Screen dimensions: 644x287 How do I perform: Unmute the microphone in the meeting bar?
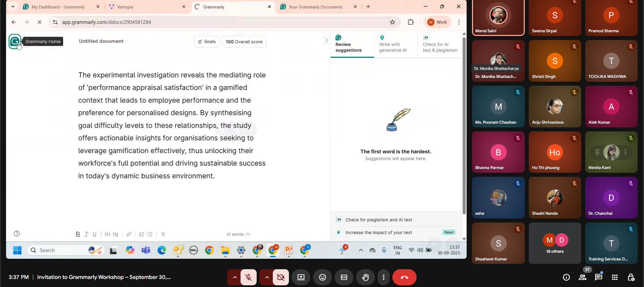click(x=249, y=277)
